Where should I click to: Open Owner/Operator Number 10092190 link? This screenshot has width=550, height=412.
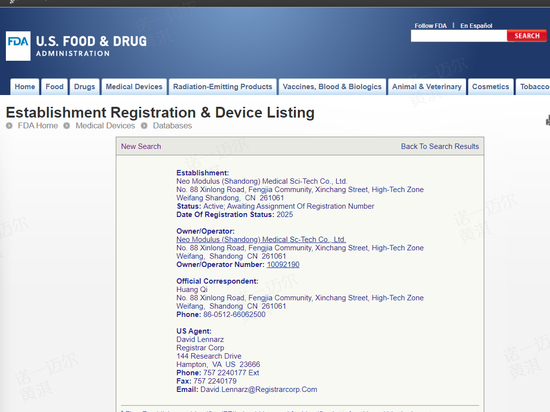(x=283, y=265)
